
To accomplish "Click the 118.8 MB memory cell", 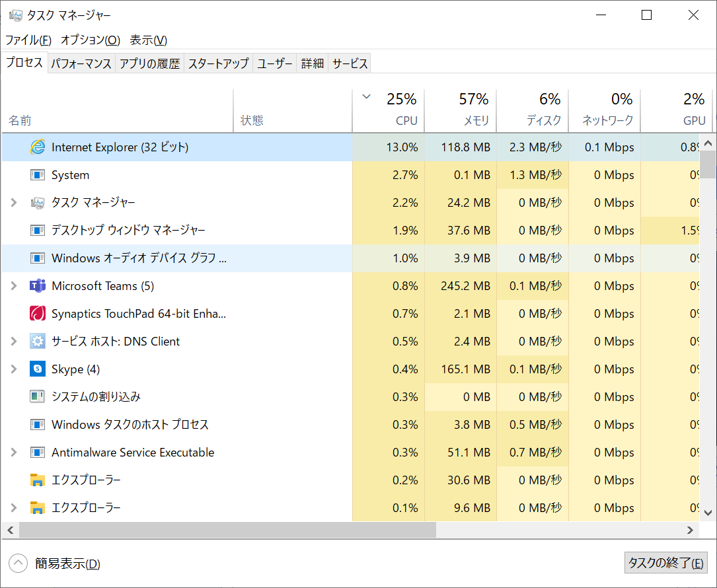I will (461, 147).
